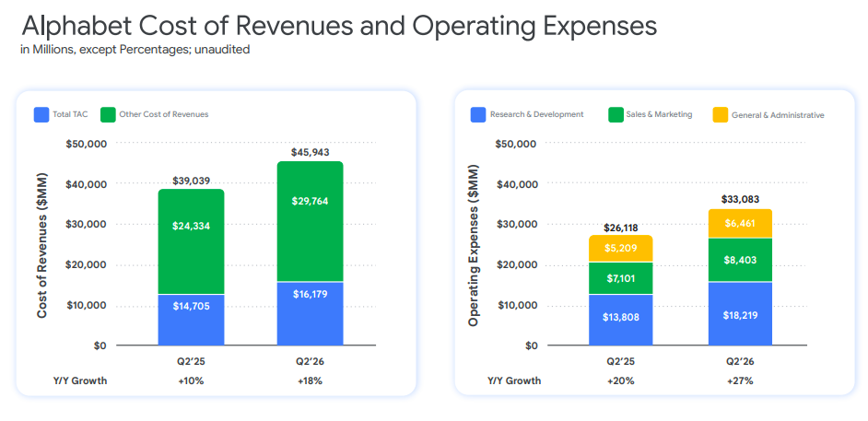Click the green Other Cost of Revenues swatch
Screen dimensions: 868x421
pos(108,114)
